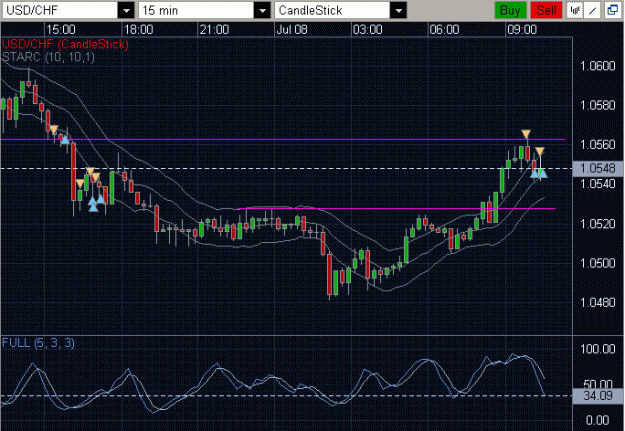Click the 15:00 time axis label

tap(61, 30)
